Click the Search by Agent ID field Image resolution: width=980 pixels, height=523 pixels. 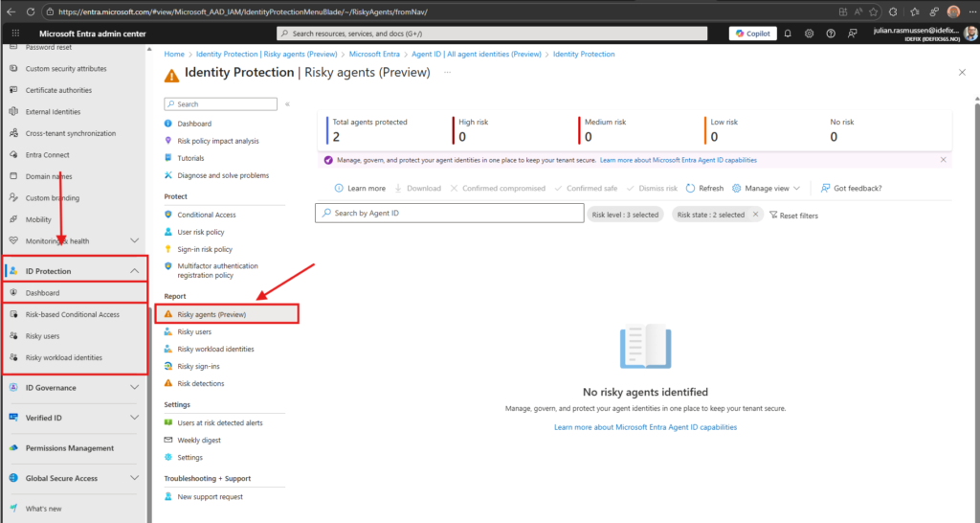(x=450, y=213)
